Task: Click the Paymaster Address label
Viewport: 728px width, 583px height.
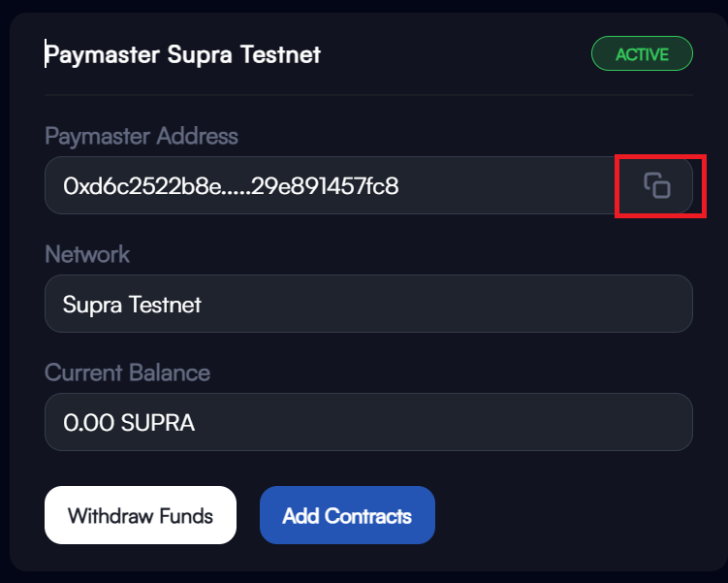Action: pos(142,137)
